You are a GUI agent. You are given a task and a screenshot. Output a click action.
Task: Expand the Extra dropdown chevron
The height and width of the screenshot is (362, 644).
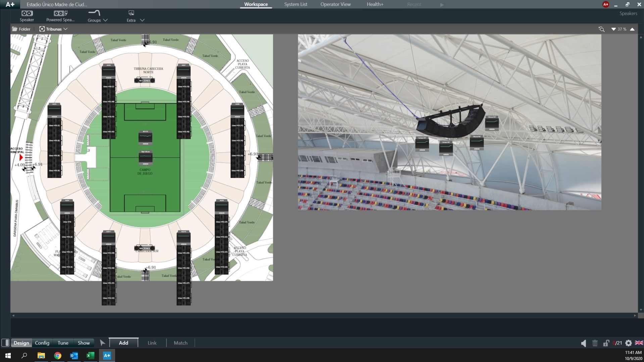coord(142,20)
